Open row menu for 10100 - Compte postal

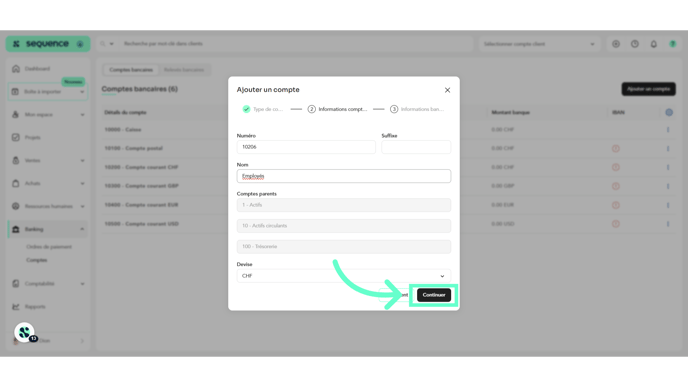pyautogui.click(x=668, y=149)
